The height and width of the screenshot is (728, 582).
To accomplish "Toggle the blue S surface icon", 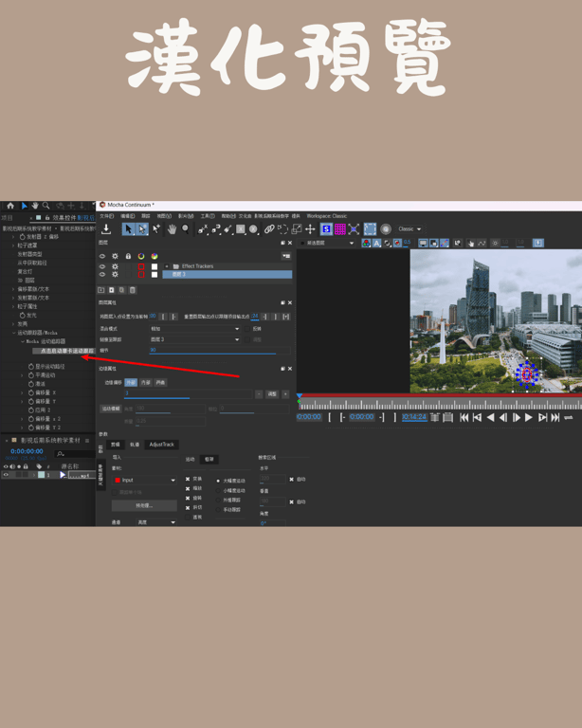I will click(326, 228).
